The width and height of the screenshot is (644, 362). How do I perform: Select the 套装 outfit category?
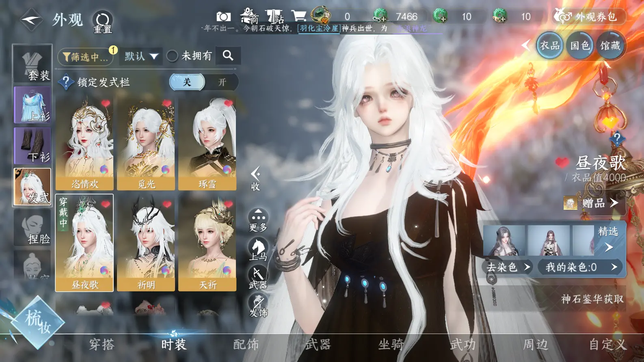(x=32, y=64)
